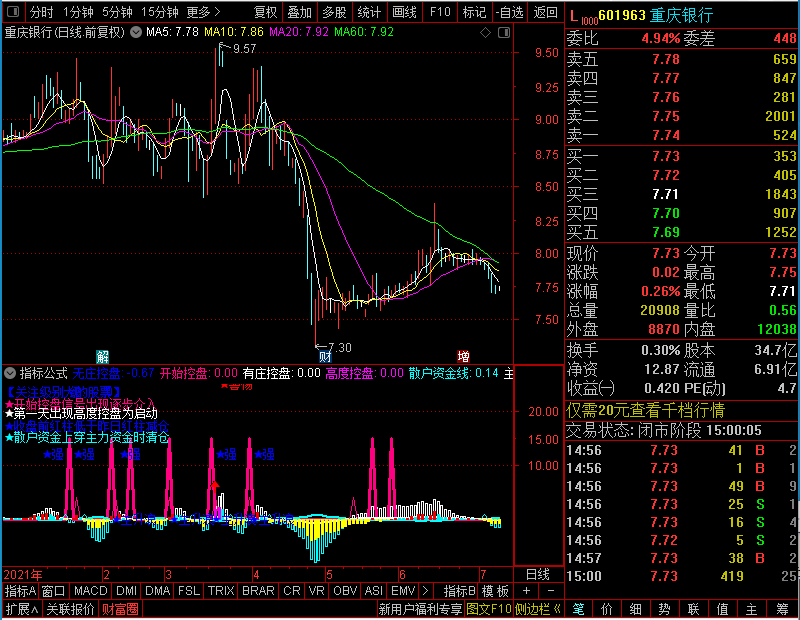The image size is (800, 620).
Task: Select the 势 trend tab
Action: tap(664, 609)
